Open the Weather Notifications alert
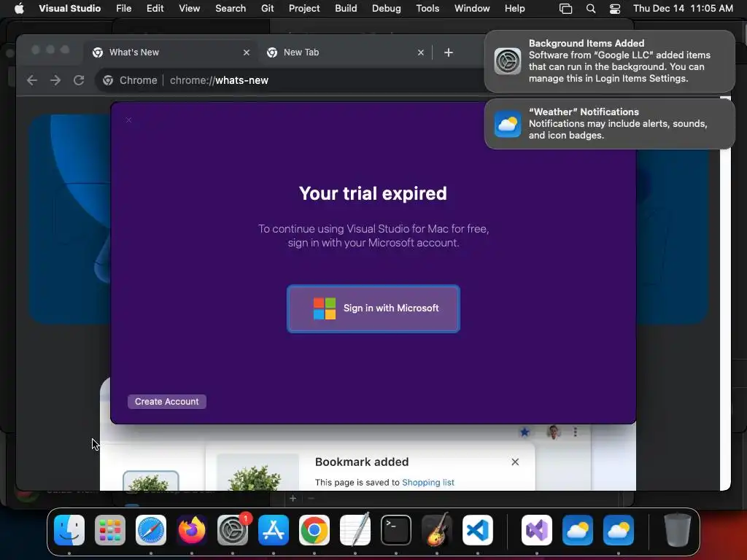The height and width of the screenshot is (560, 747). click(x=609, y=124)
